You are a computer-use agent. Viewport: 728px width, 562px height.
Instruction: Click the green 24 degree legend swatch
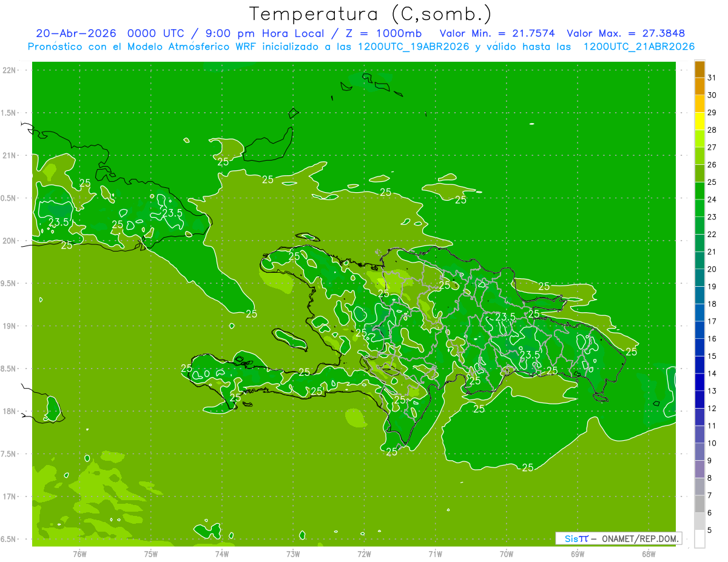[x=699, y=191]
